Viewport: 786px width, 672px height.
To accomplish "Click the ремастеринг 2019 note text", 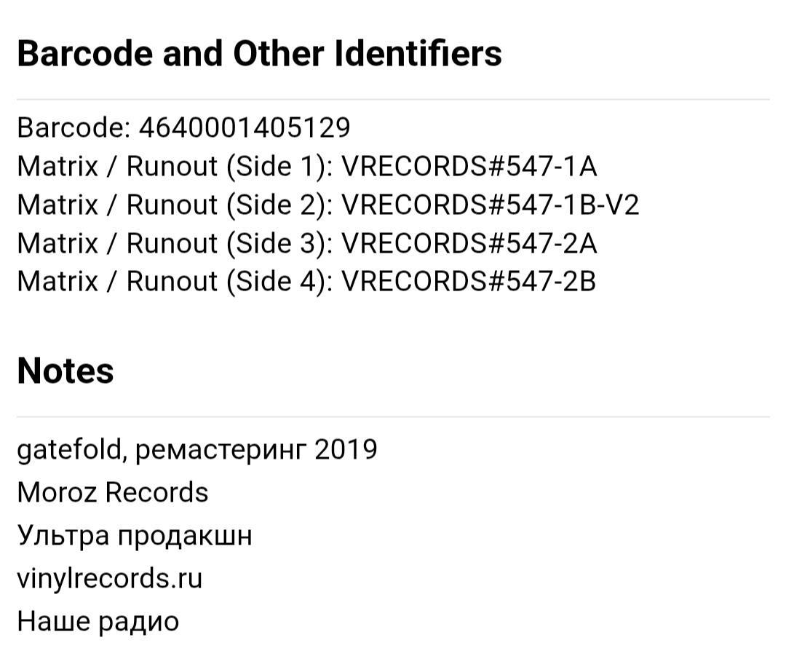I will pos(256,450).
